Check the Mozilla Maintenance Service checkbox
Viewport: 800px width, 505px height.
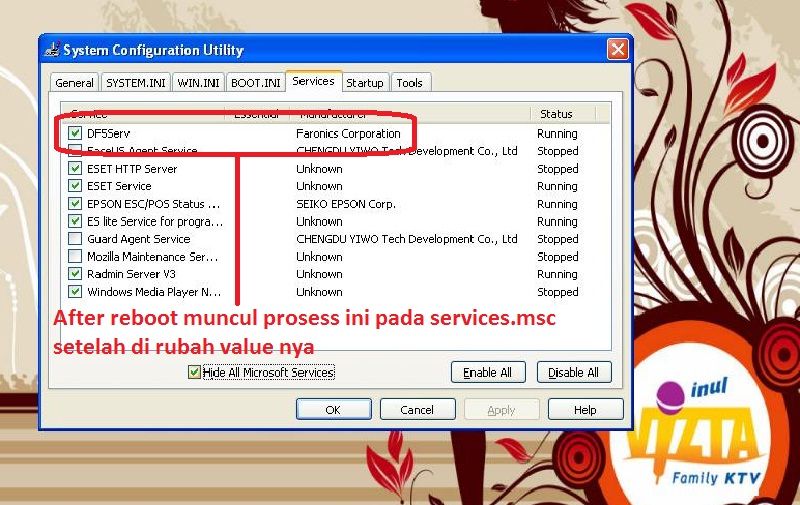pos(75,256)
